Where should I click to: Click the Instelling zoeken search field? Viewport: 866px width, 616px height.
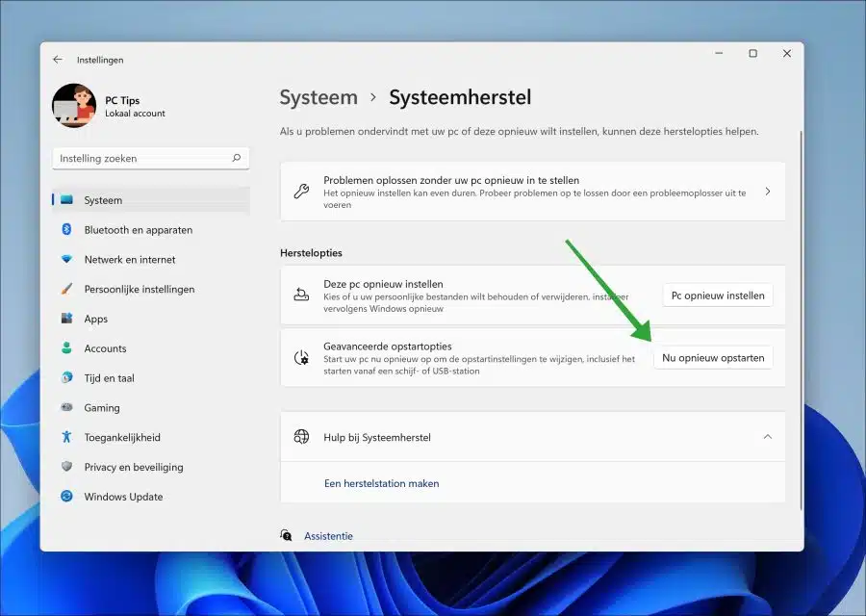151,159
